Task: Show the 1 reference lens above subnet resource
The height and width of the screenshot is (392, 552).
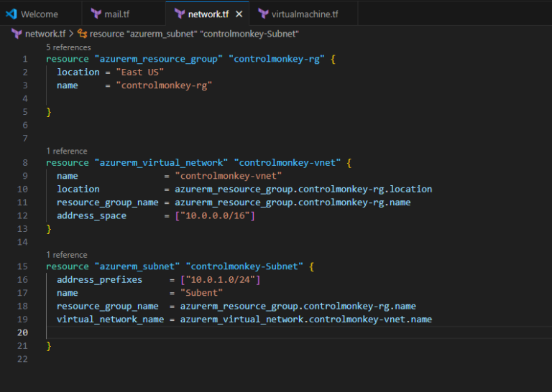Action: [x=67, y=255]
